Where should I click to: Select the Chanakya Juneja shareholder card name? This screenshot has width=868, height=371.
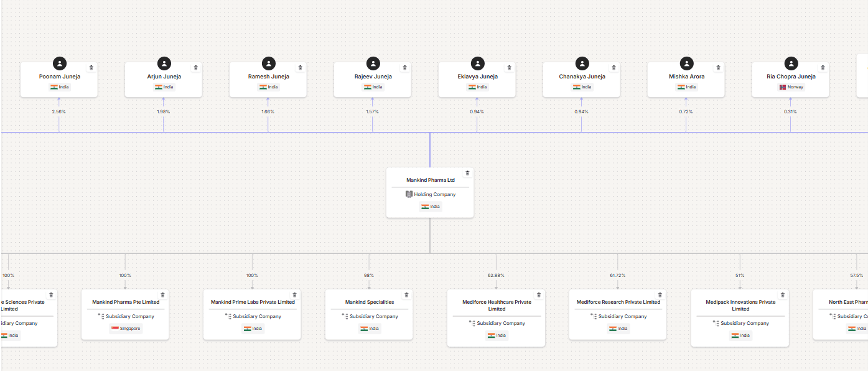pyautogui.click(x=582, y=77)
